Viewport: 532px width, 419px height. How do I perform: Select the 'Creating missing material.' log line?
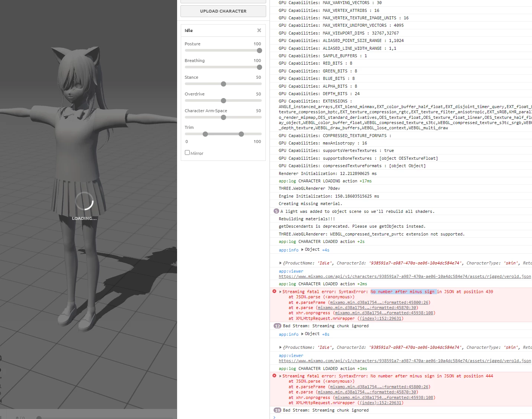click(310, 204)
